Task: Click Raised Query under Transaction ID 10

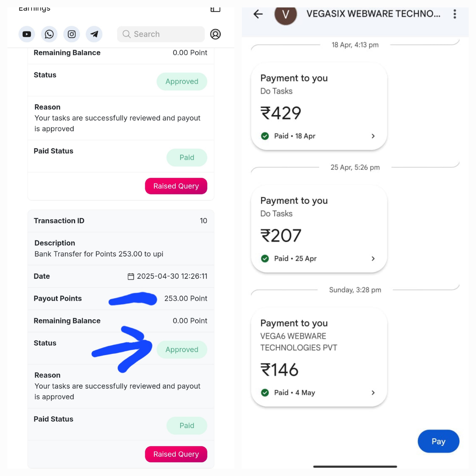Action: [x=176, y=454]
